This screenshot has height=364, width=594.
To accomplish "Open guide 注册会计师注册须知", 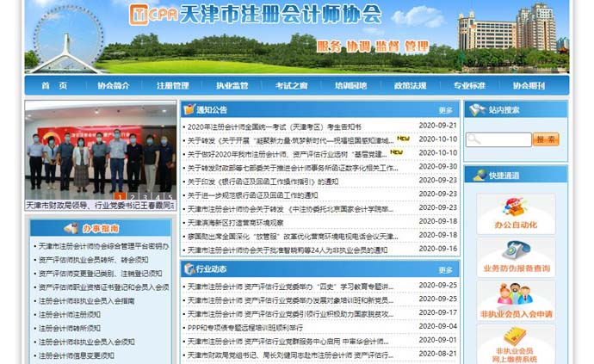I will click(70, 315).
